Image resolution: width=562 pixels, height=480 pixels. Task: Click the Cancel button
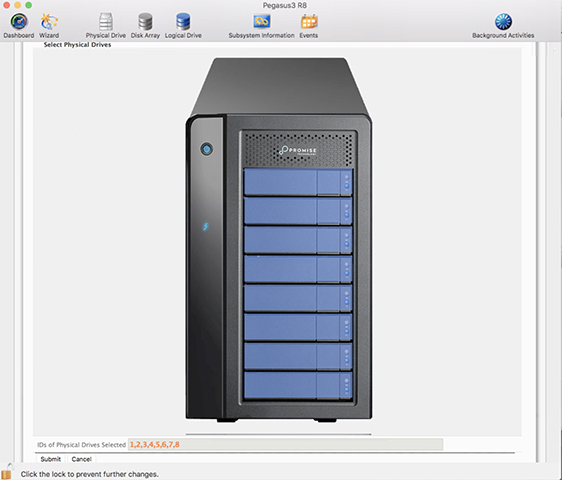pos(81,459)
